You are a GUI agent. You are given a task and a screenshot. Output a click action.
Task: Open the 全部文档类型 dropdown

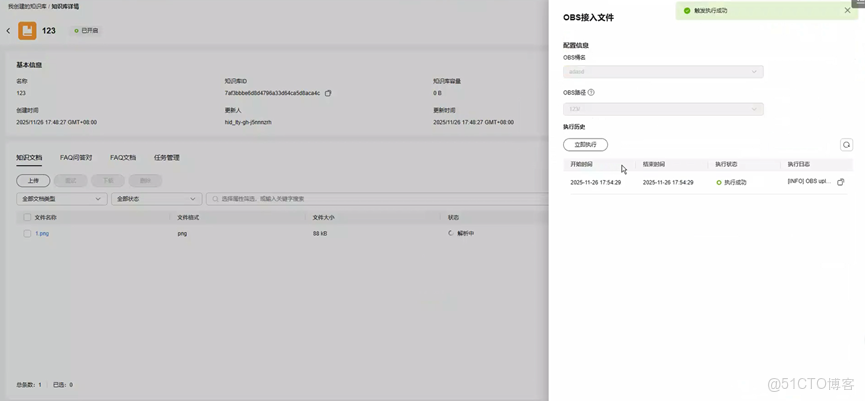point(62,199)
